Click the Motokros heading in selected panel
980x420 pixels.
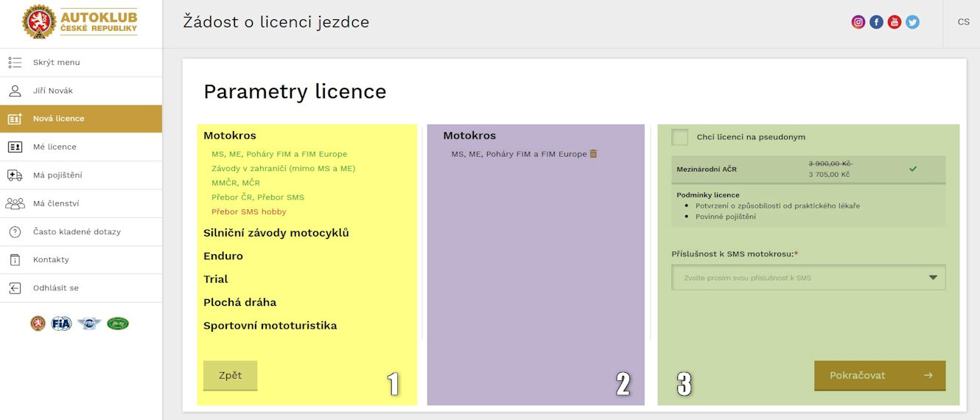pos(469,136)
